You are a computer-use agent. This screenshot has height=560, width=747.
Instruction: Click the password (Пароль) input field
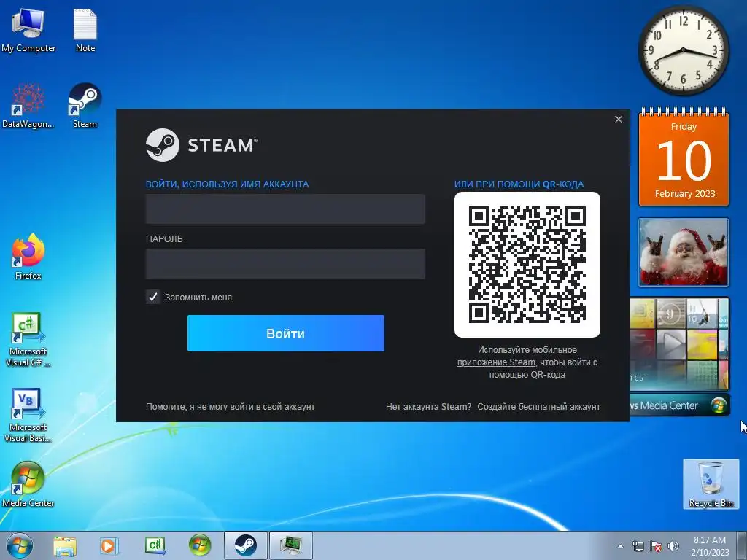tap(285, 263)
